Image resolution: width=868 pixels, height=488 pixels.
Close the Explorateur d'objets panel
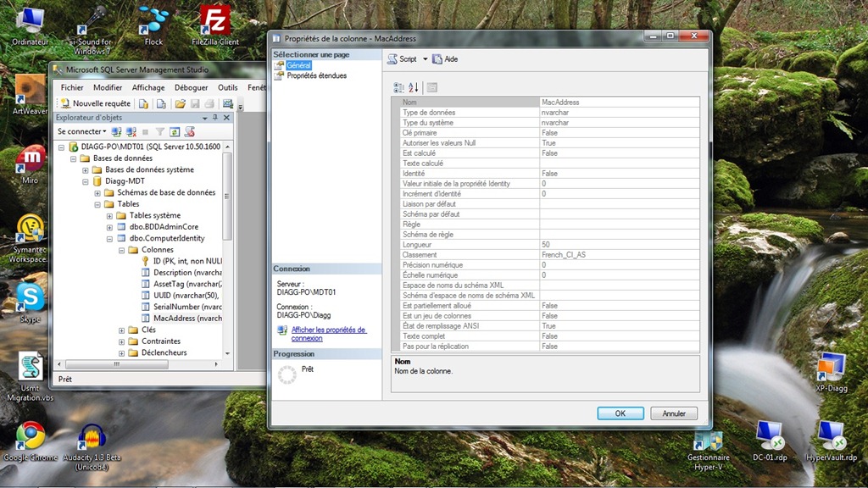pos(226,117)
